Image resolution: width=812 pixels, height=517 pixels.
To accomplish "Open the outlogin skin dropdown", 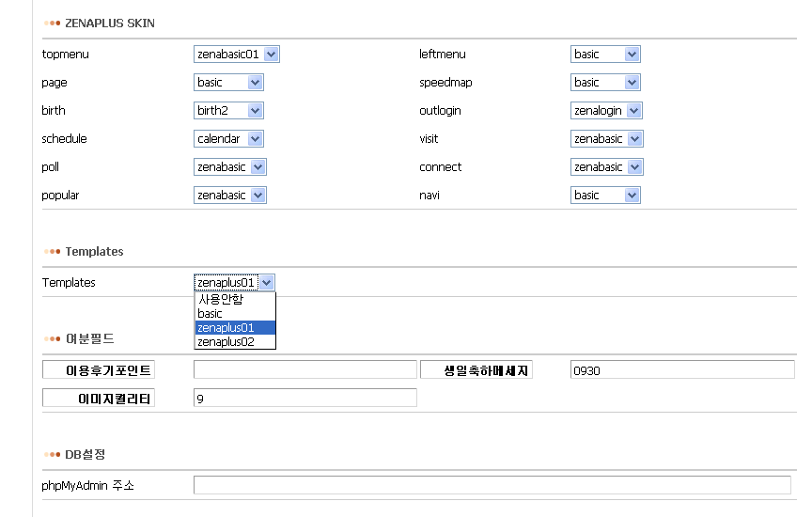I will [606, 111].
